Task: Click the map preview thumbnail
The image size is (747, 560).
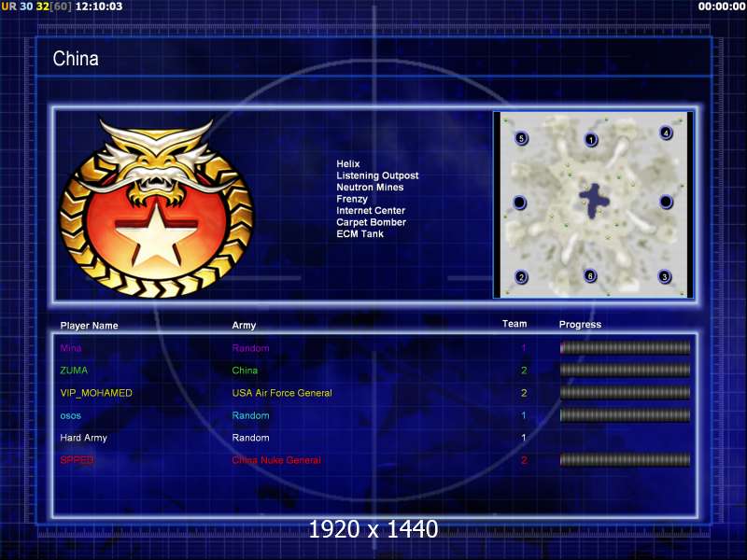Action: [x=594, y=205]
